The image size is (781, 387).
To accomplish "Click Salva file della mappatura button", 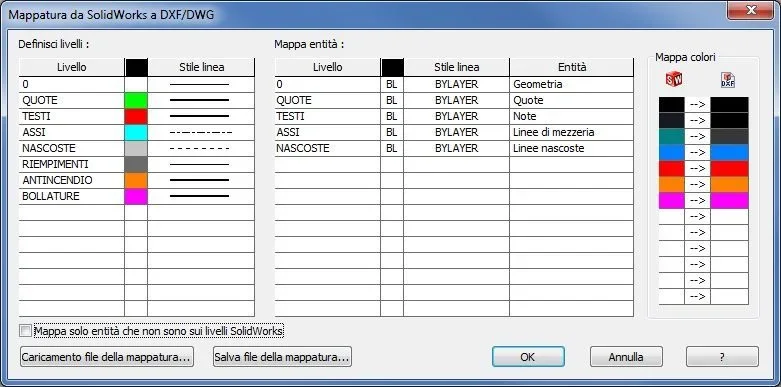I will (282, 357).
